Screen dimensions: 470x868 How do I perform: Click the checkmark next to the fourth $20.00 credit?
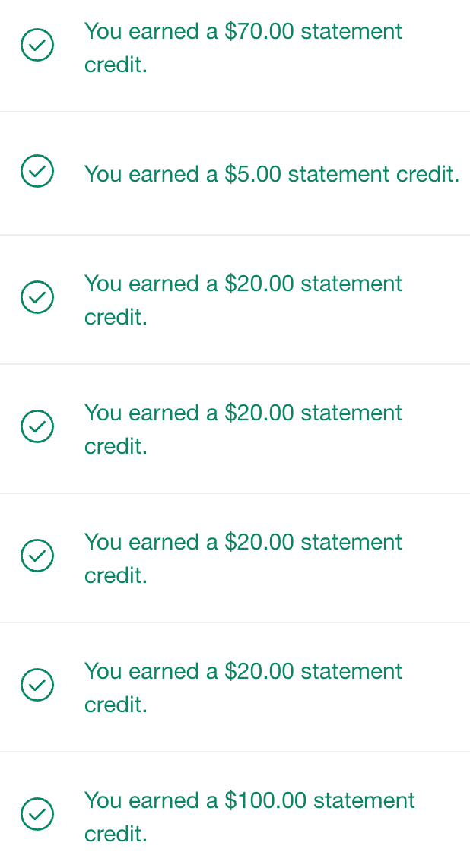[x=37, y=685]
